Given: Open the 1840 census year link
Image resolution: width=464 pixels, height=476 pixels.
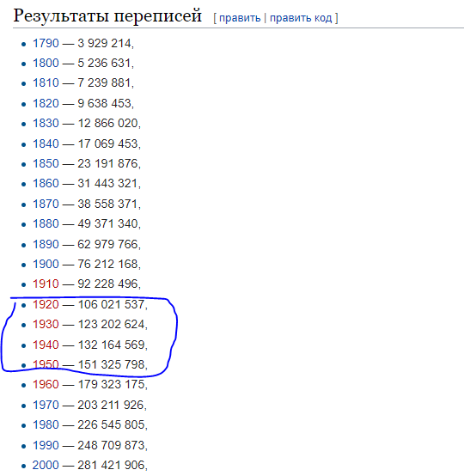Looking at the screenshot, I should pos(46,143).
